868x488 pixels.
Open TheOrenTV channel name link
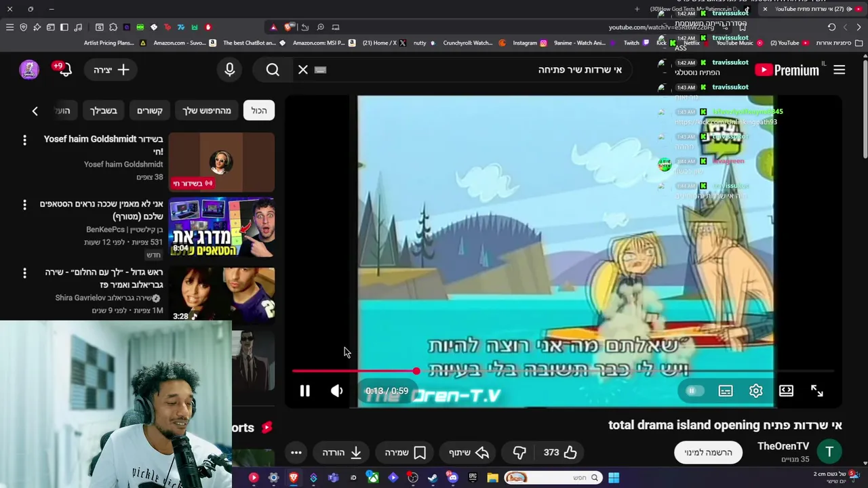[783, 446]
